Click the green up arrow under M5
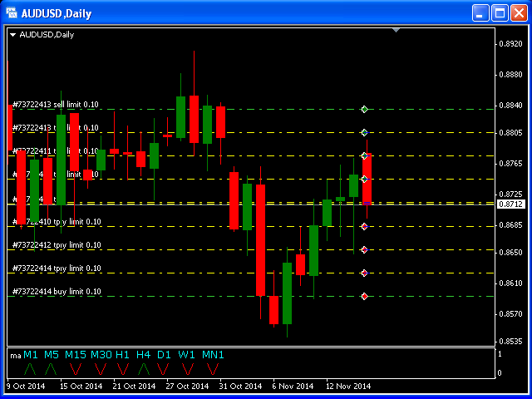 [51, 367]
